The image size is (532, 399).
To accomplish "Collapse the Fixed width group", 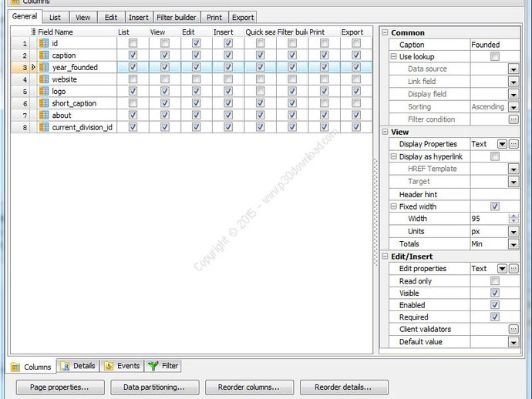I will pyautogui.click(x=393, y=206).
